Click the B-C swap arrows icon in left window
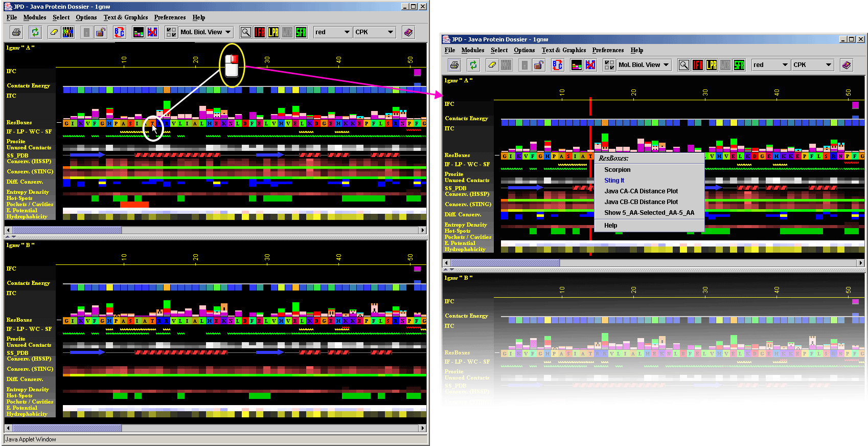The image size is (868, 446). 120,32
